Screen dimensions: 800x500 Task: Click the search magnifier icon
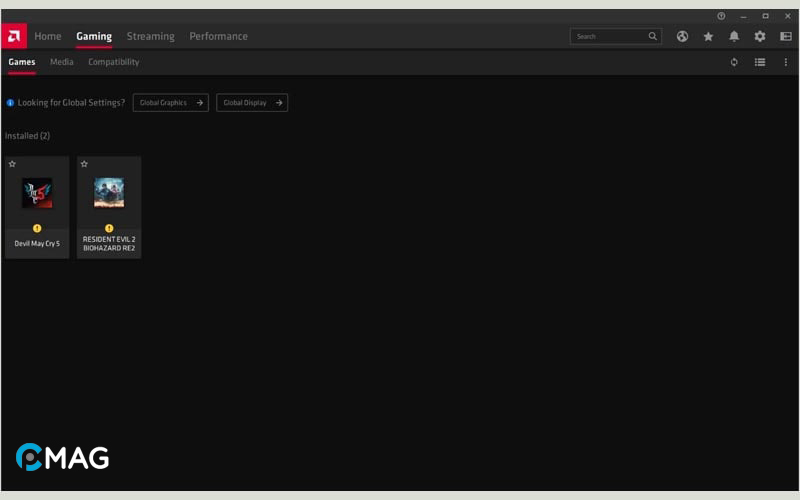coord(653,36)
